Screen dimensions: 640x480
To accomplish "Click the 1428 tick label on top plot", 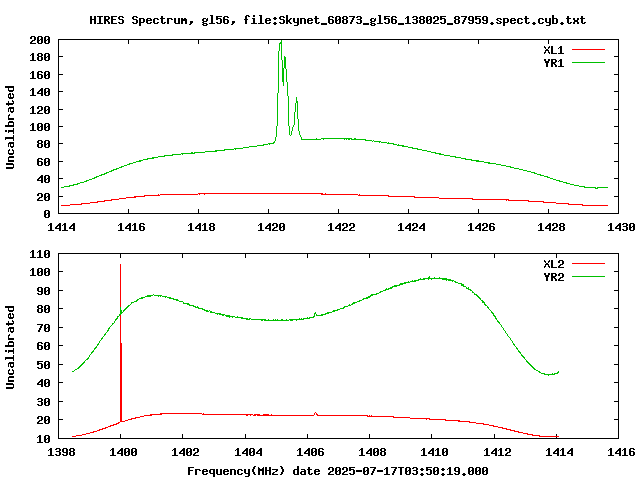I will [551, 227].
